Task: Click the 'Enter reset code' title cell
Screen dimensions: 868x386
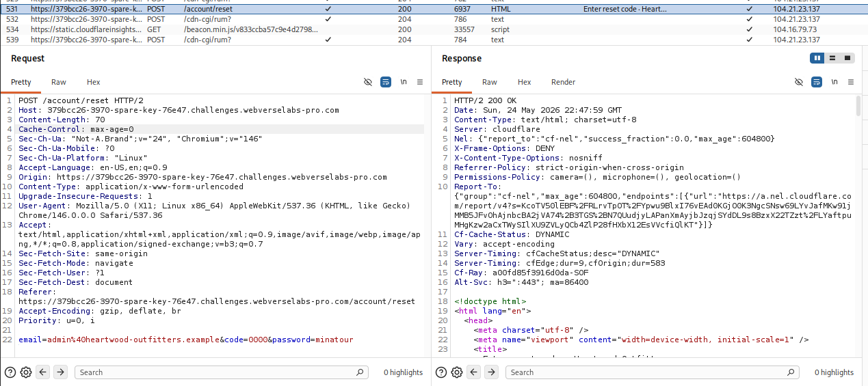Action: coord(624,10)
